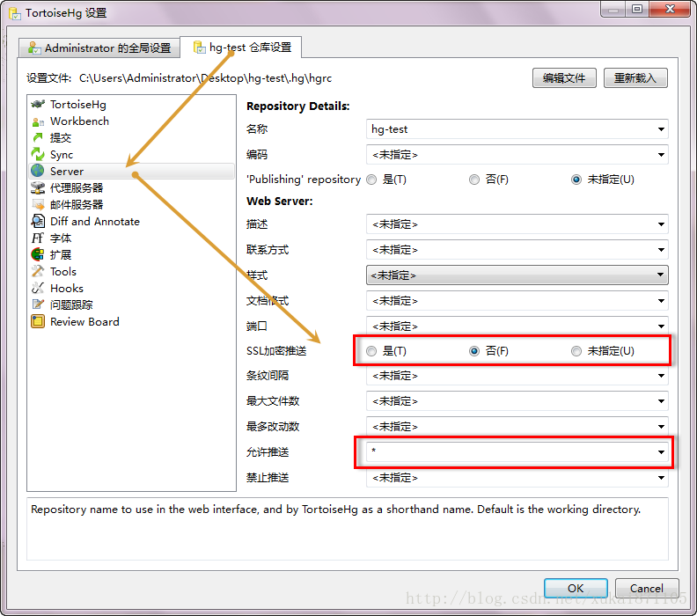Expand the 端口 port dropdown
The height and width of the screenshot is (616, 697).
tap(661, 326)
